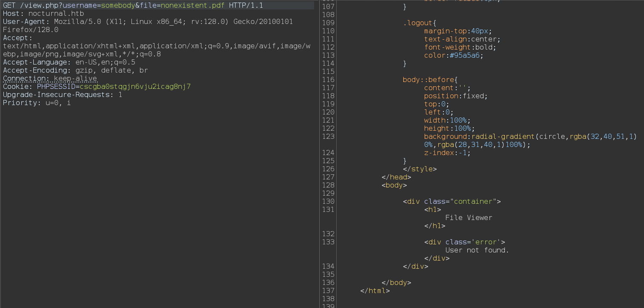Click the opening <body> tag
This screenshot has width=644, height=308.
point(394,185)
